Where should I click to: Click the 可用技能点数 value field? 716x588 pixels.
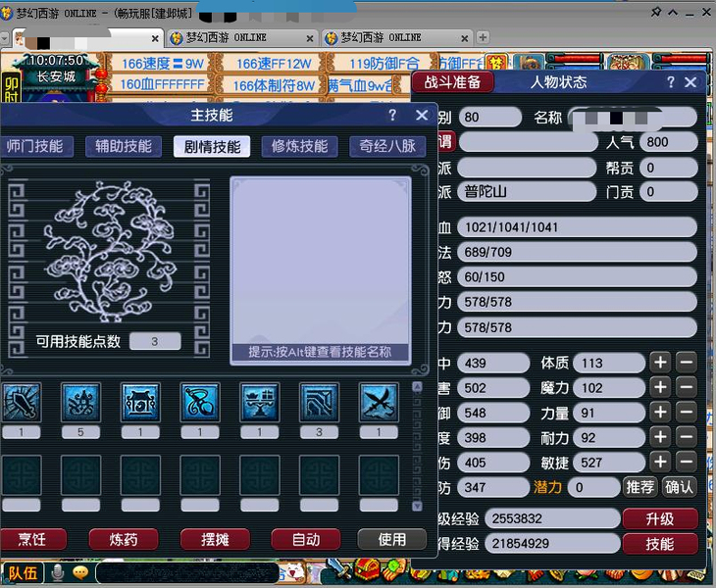pos(155,341)
